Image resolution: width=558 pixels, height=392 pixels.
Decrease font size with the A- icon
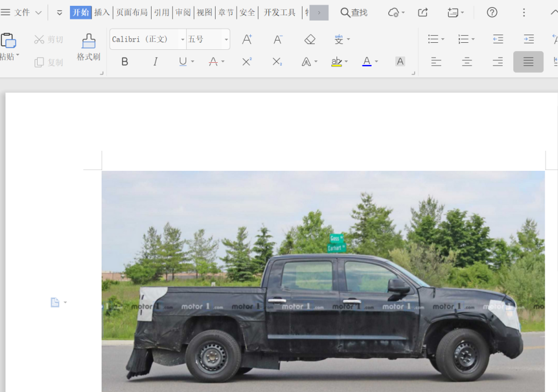tap(278, 39)
